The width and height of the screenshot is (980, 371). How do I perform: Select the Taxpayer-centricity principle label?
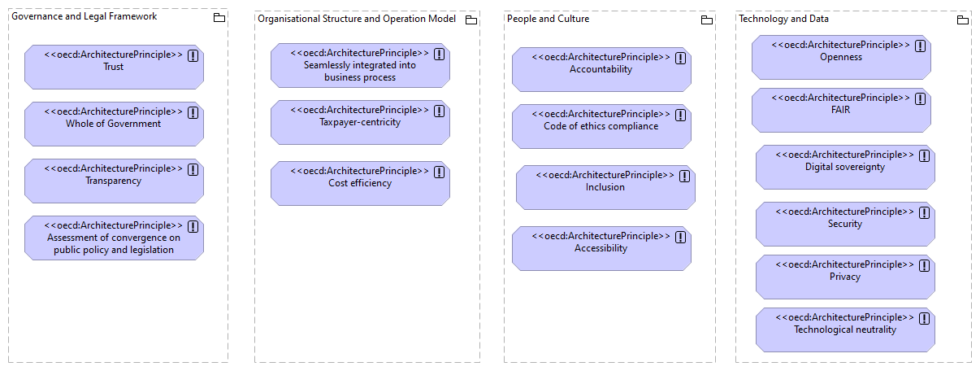pos(360,122)
